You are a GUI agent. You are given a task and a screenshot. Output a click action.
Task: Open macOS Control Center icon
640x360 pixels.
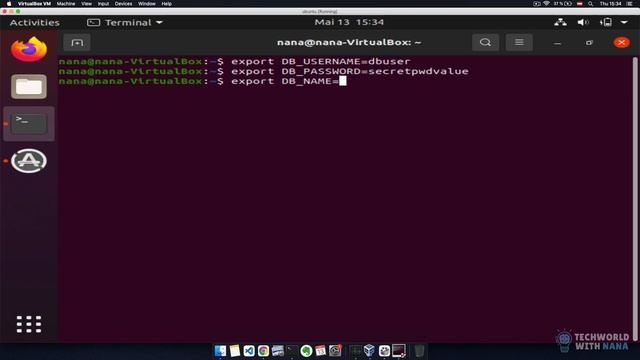630,4
